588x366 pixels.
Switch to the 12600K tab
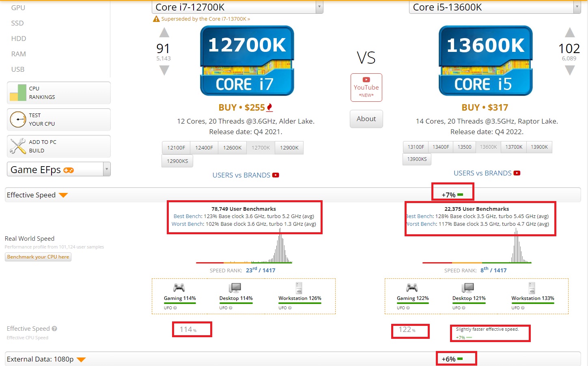pos(232,148)
